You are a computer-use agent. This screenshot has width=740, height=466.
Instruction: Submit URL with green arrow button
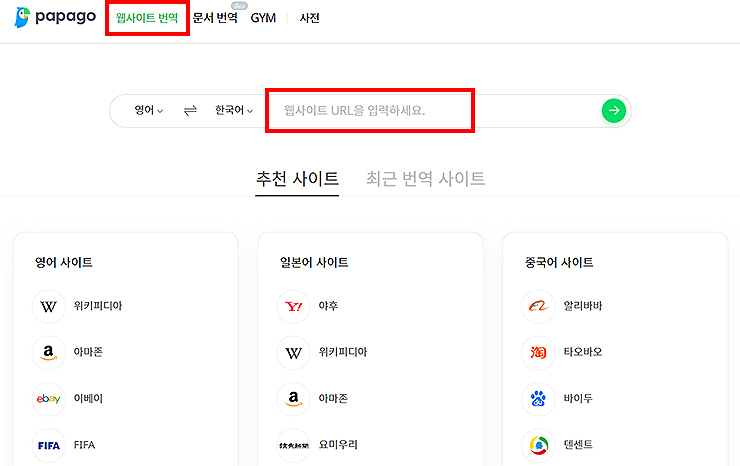[x=614, y=110]
